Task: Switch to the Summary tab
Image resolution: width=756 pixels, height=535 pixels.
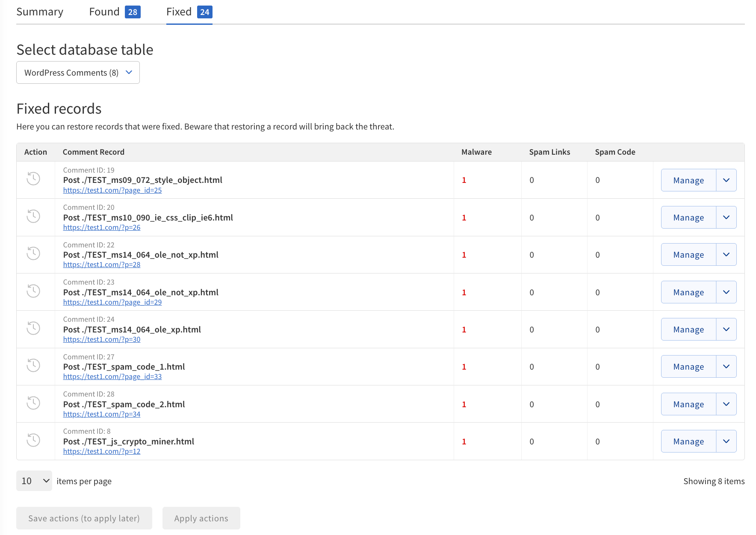Action: pyautogui.click(x=40, y=12)
